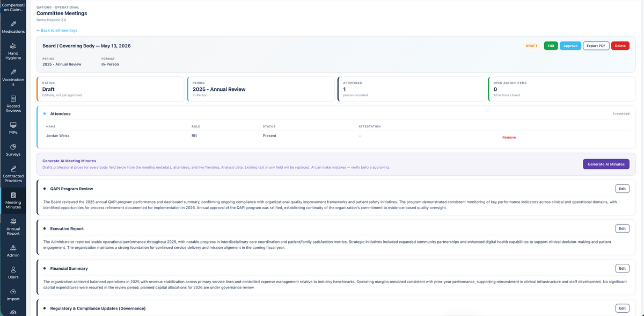The image size is (644, 316).
Task: Click the Generate AI Meeting Minutes title
Action: (69, 161)
